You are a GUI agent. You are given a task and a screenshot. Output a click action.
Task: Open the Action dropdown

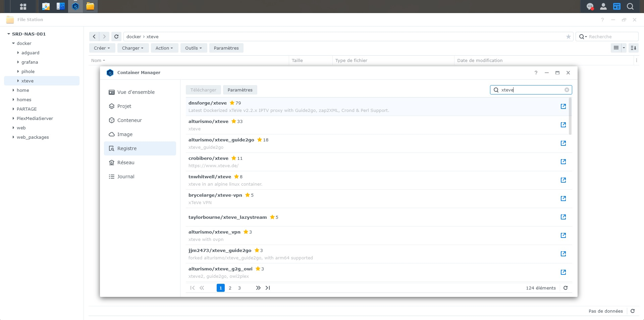(x=164, y=48)
